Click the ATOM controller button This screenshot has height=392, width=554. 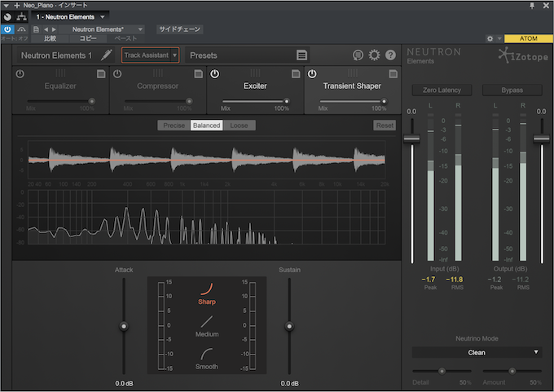click(528, 38)
